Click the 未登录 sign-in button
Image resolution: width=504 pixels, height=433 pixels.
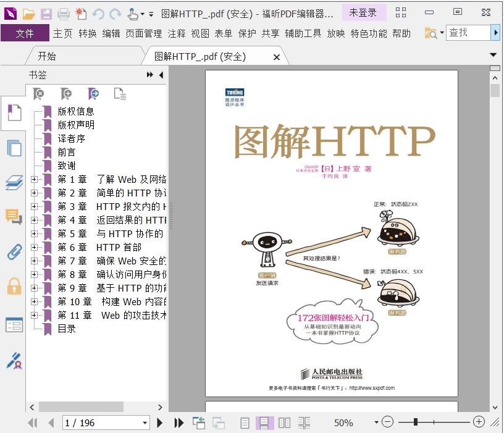(363, 13)
